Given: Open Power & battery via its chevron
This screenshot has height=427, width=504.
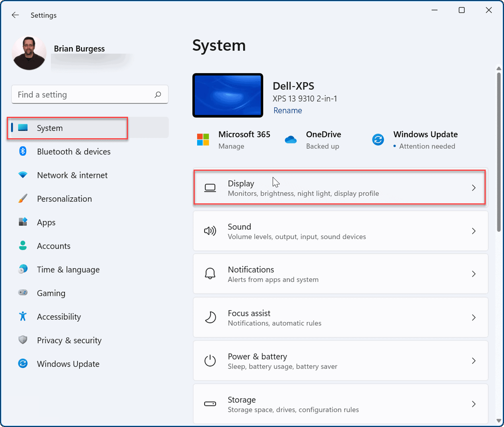Looking at the screenshot, I should pos(473,361).
